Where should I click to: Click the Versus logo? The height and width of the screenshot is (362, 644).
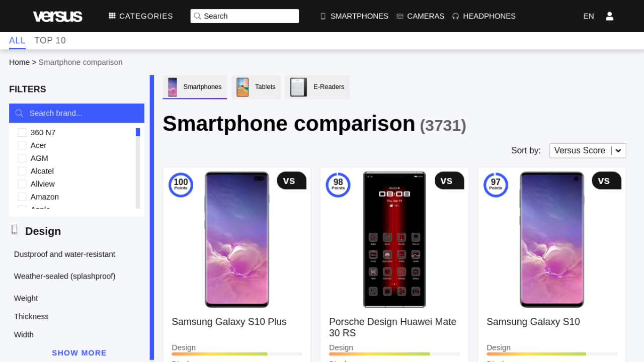[x=57, y=17]
